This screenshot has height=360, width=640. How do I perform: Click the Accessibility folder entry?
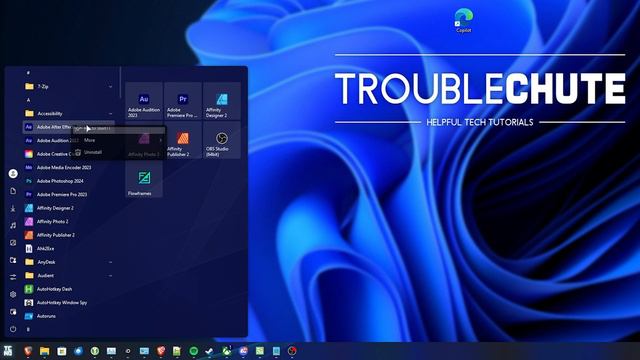coord(69,113)
